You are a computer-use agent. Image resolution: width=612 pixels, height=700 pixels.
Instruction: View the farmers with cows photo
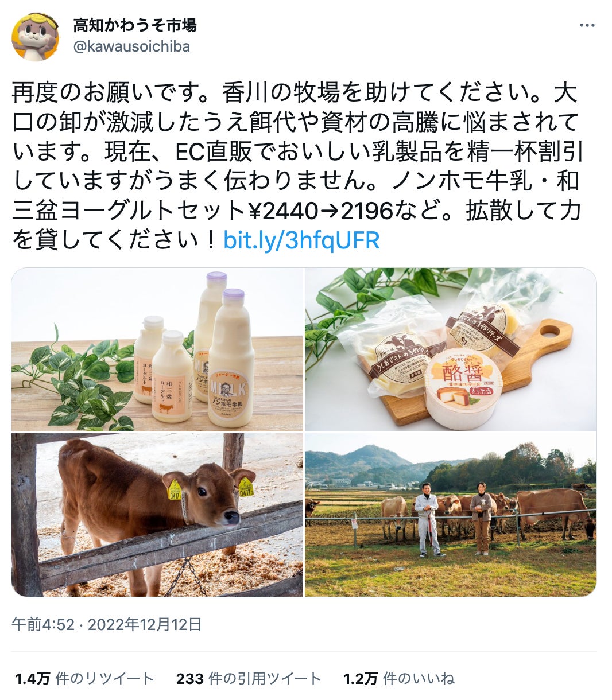coord(451,515)
